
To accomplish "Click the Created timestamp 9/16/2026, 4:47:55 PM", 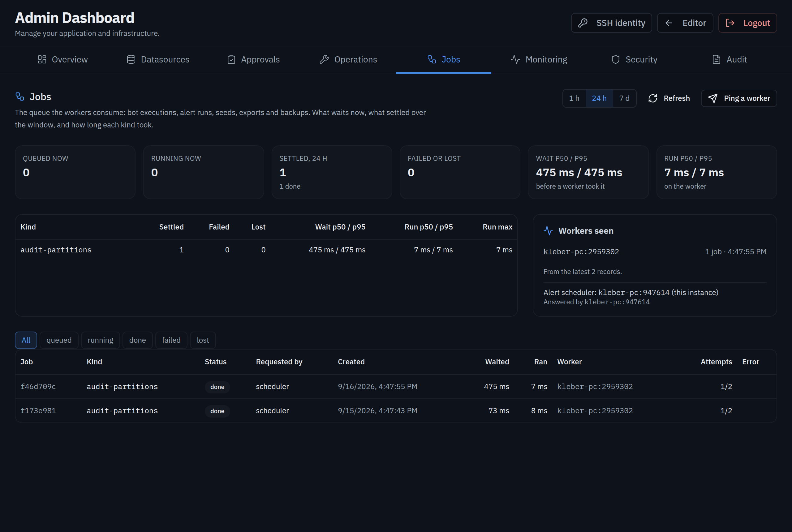I will point(377,386).
